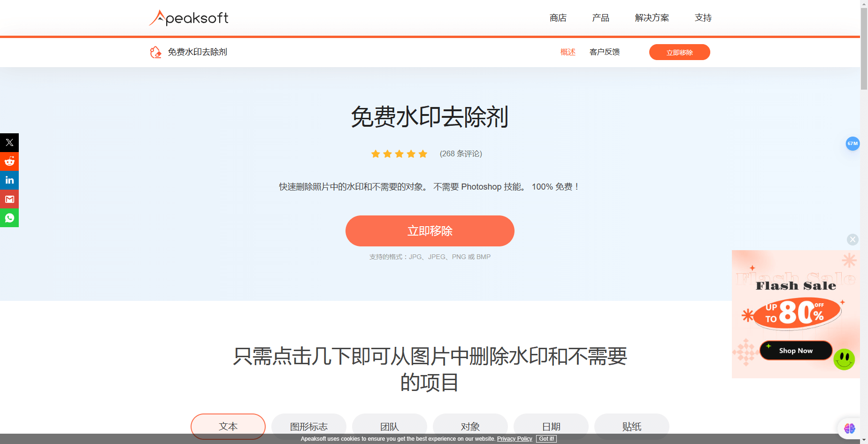Select the 图形标志 tab
This screenshot has height=444, width=868.
pyautogui.click(x=309, y=426)
